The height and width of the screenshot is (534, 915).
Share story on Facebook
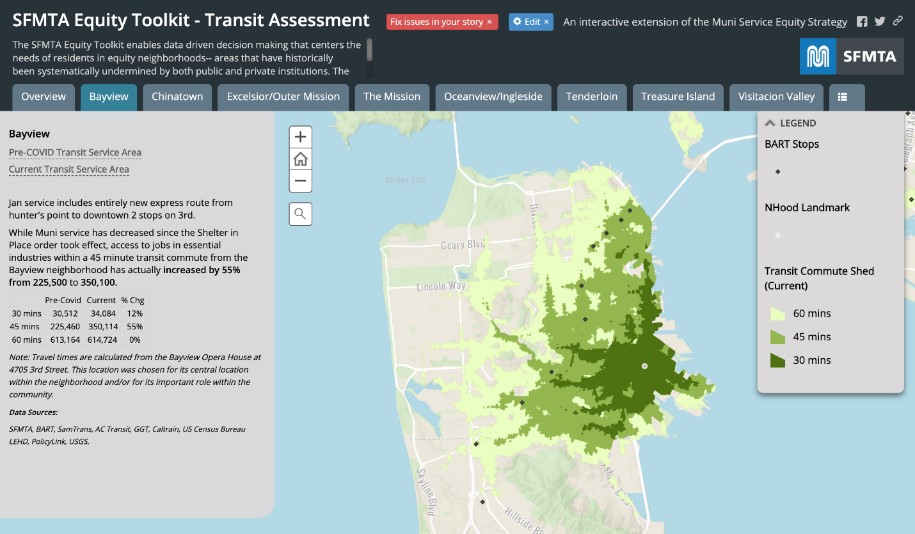862,22
